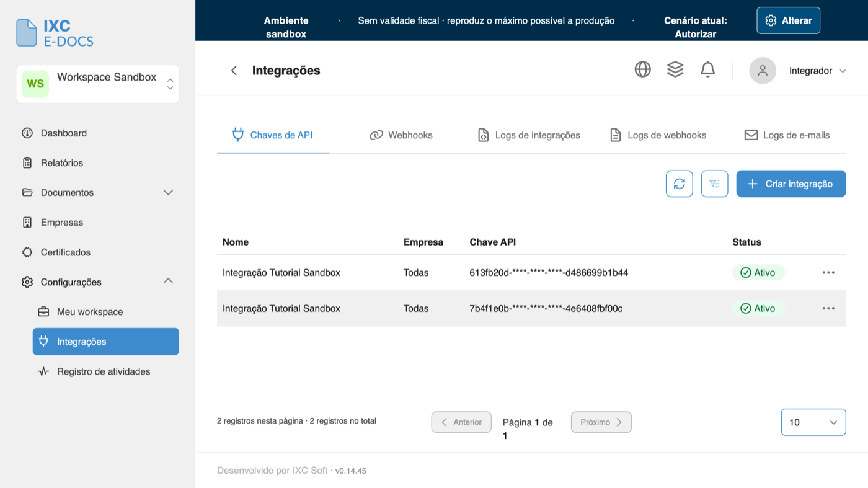
Task: Click the Empresas building icon
Action: click(x=27, y=222)
